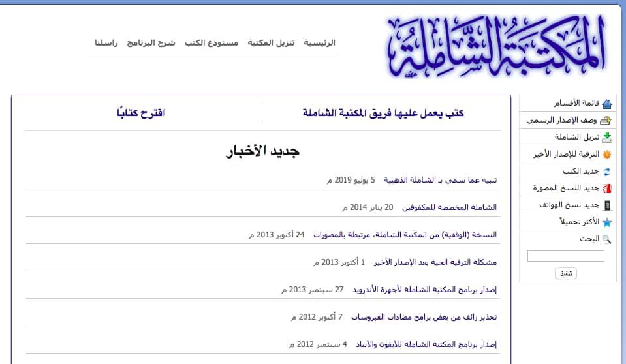Click the magnifier icon beside البحث
The width and height of the screenshot is (626, 364).
[607, 239]
